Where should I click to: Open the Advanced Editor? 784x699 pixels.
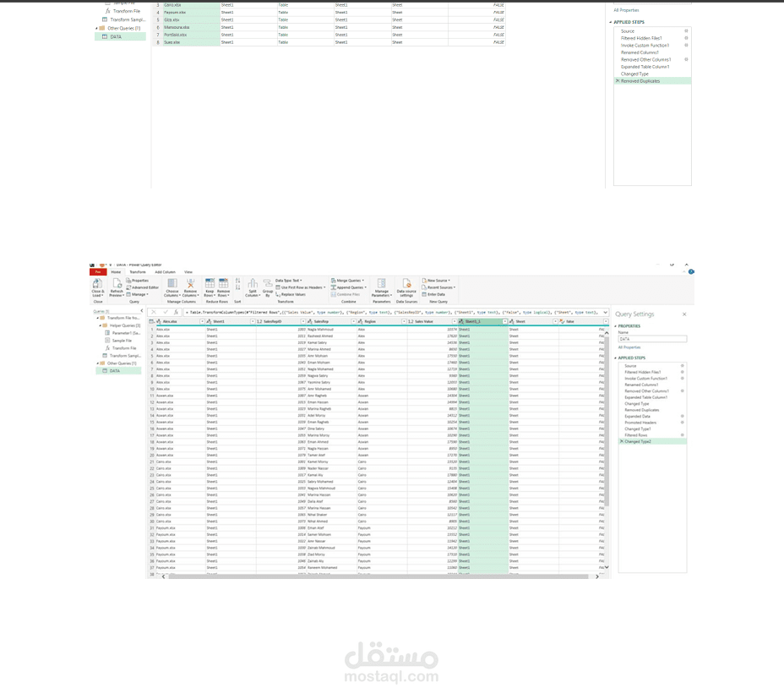143,287
